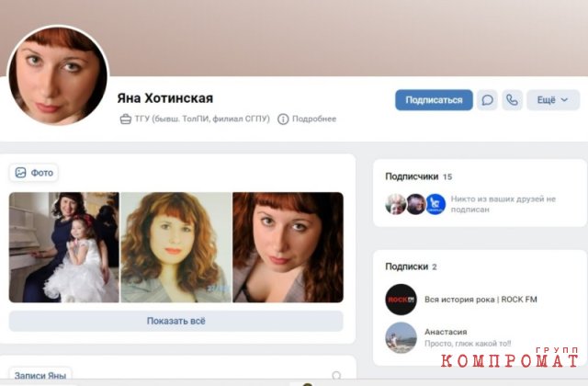Expand the Ещё dropdown
Screen dimensions: 588x386
tap(553, 100)
